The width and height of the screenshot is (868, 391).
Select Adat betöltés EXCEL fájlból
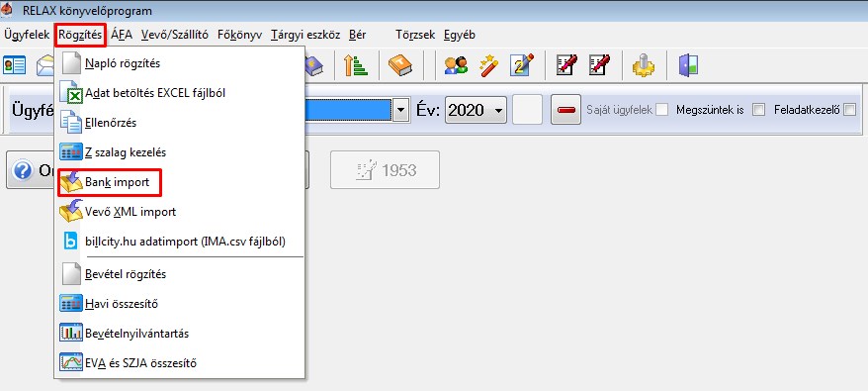(179, 93)
